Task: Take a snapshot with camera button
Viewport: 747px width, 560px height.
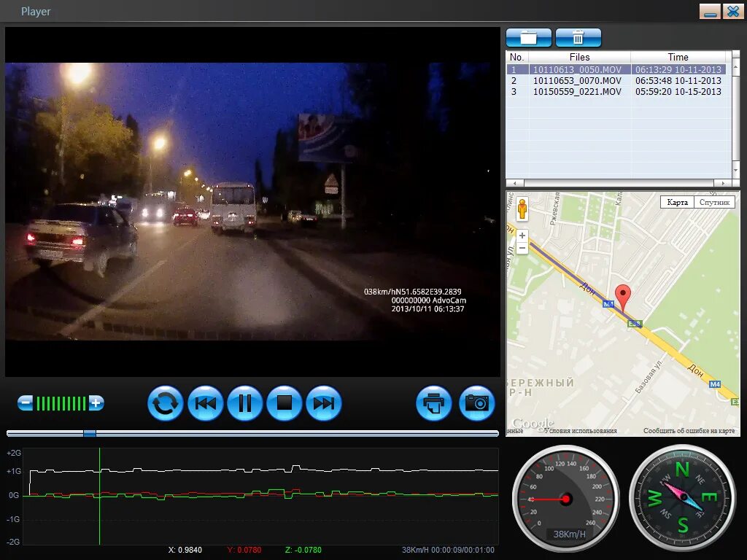Action: click(476, 402)
